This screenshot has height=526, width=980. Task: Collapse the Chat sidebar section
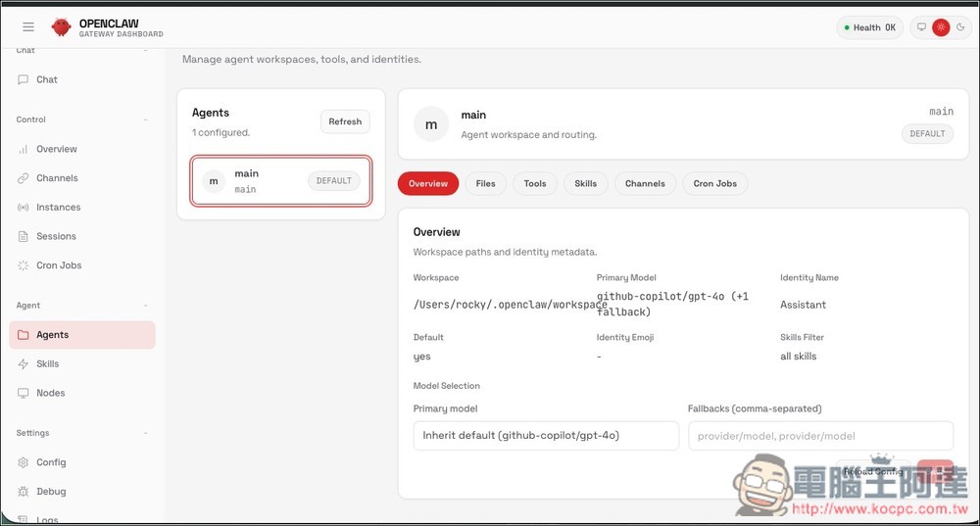pyautogui.click(x=146, y=50)
